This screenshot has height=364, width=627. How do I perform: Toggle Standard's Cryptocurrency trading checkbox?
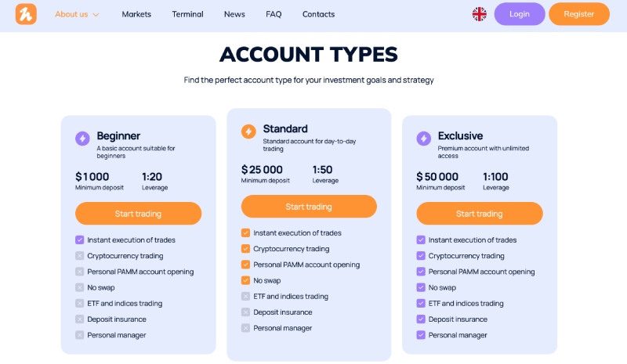click(245, 248)
